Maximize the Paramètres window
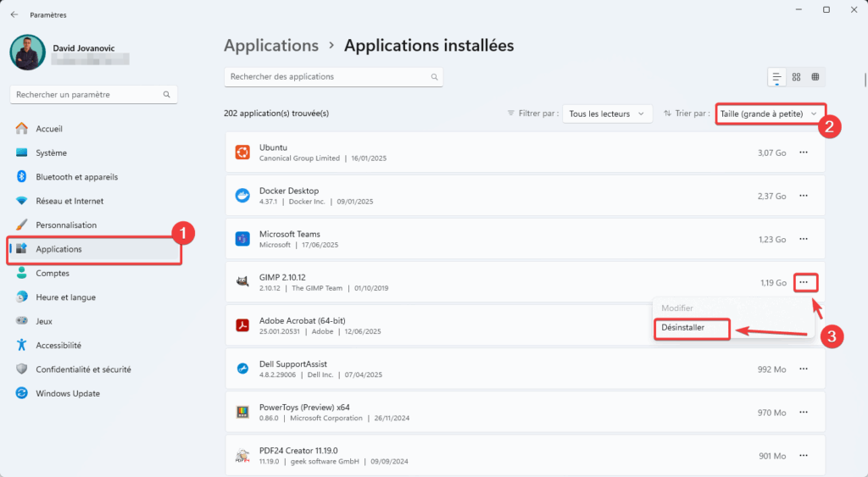The image size is (868, 477). [826, 10]
